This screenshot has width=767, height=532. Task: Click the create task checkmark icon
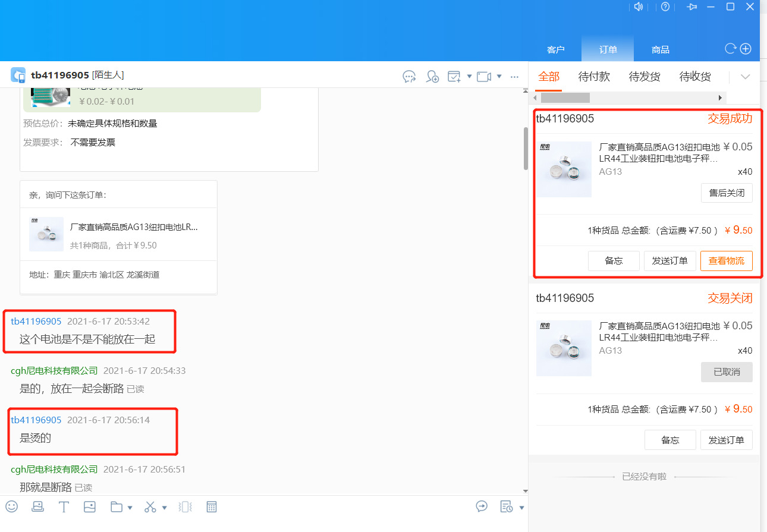[x=454, y=76]
